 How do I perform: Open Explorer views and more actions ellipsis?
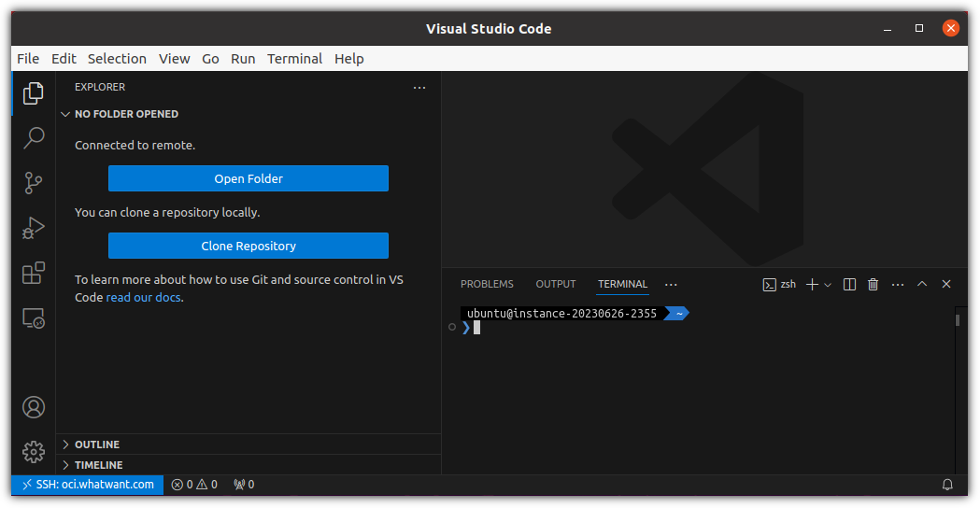[x=419, y=88]
